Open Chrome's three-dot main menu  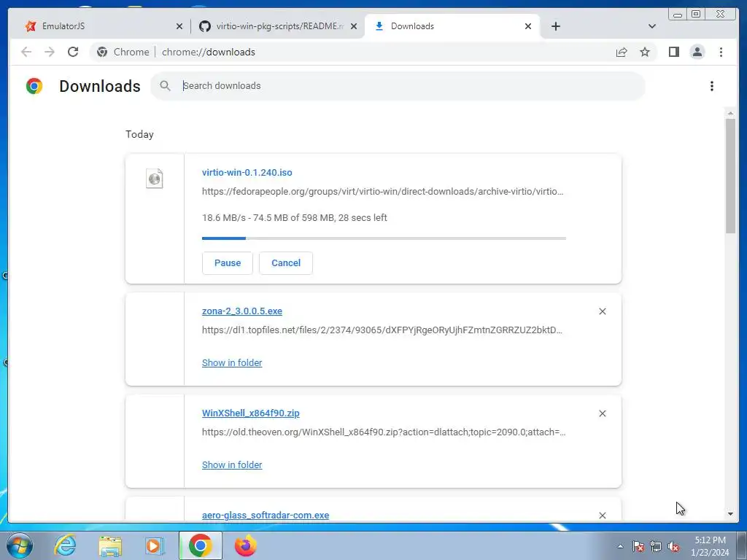click(x=721, y=52)
